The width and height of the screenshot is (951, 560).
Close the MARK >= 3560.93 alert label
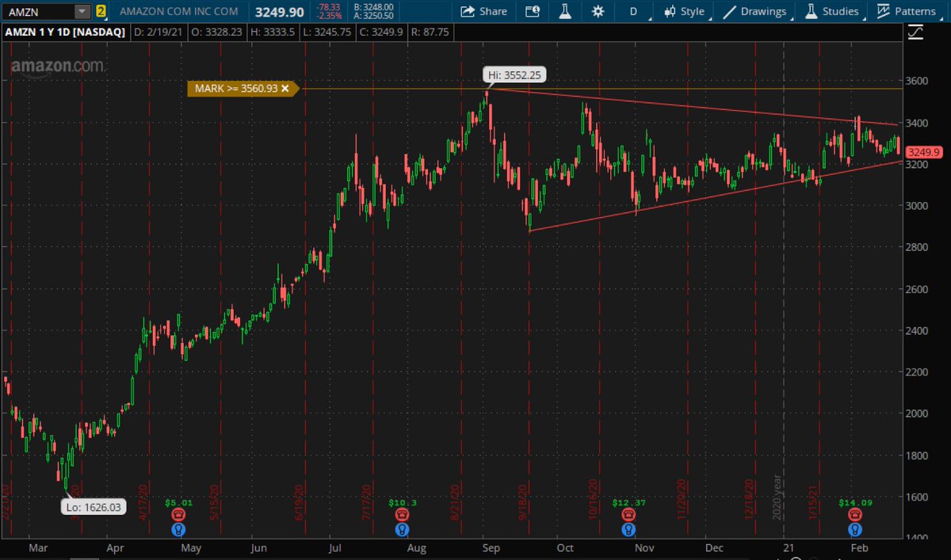285,89
